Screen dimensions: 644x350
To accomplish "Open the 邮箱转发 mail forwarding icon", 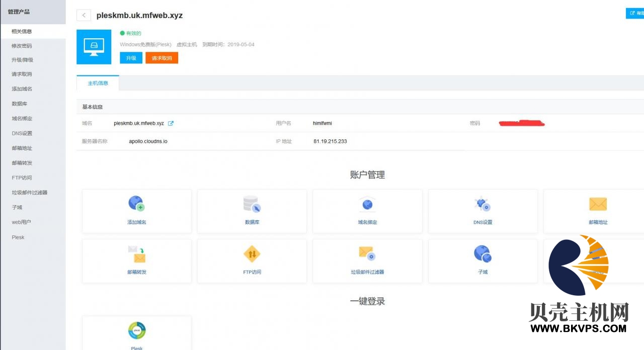I will tap(136, 254).
